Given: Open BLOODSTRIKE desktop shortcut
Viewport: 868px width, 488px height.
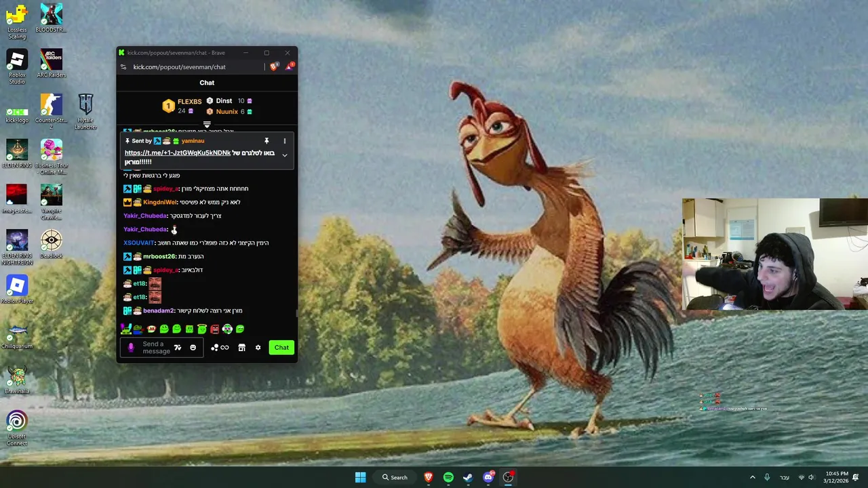Looking at the screenshot, I should tap(51, 18).
